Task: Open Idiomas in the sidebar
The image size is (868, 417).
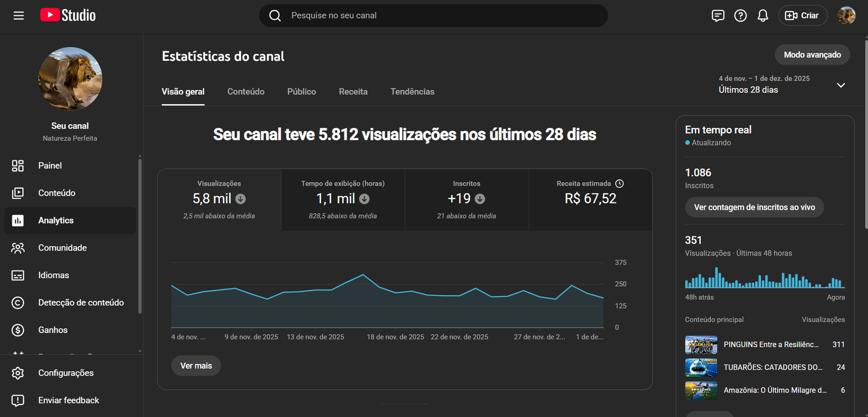Action: point(71,275)
